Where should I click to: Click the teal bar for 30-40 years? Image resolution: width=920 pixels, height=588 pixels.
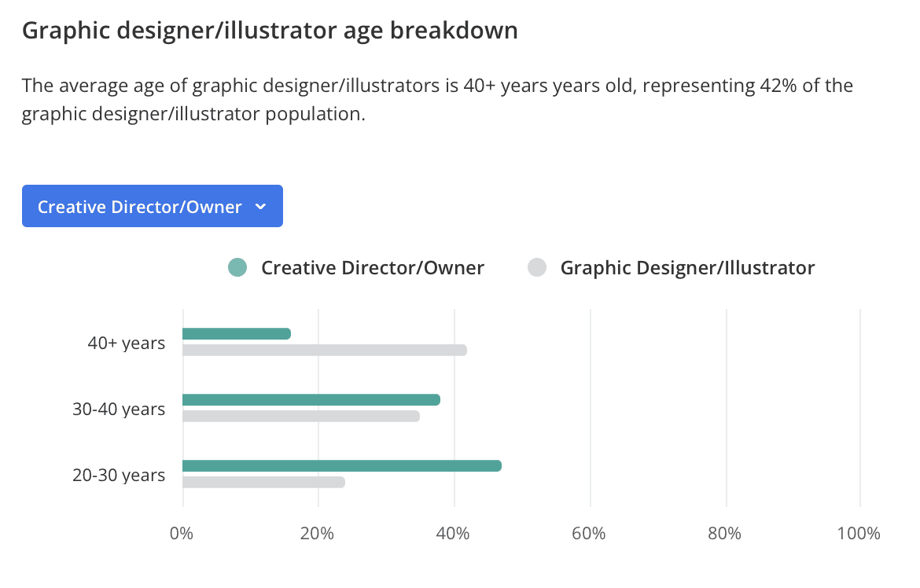point(311,399)
